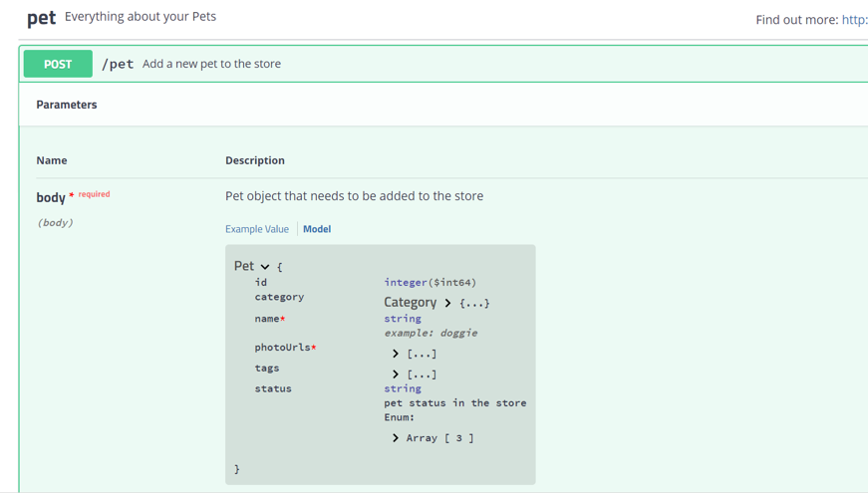Collapse the Pet model chevron
The width and height of the screenshot is (868, 493).
point(265,267)
